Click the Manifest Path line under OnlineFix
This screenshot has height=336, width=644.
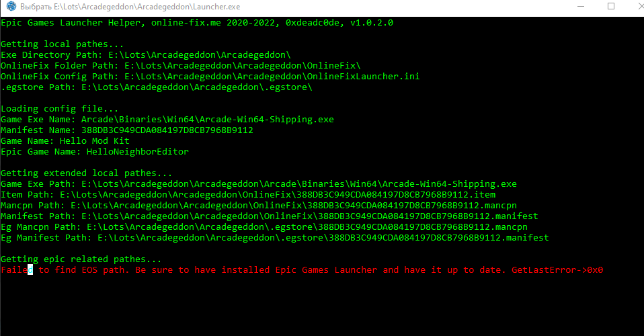point(270,216)
